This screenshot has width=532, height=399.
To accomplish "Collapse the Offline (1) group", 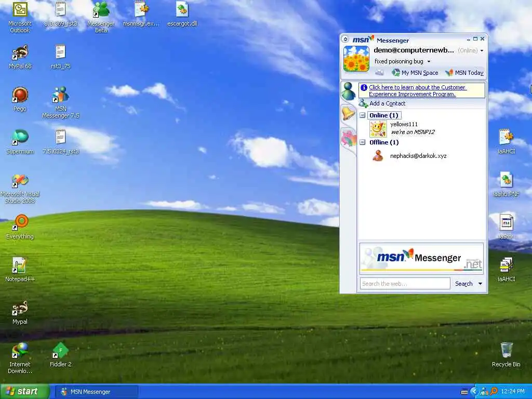I will [x=362, y=142].
